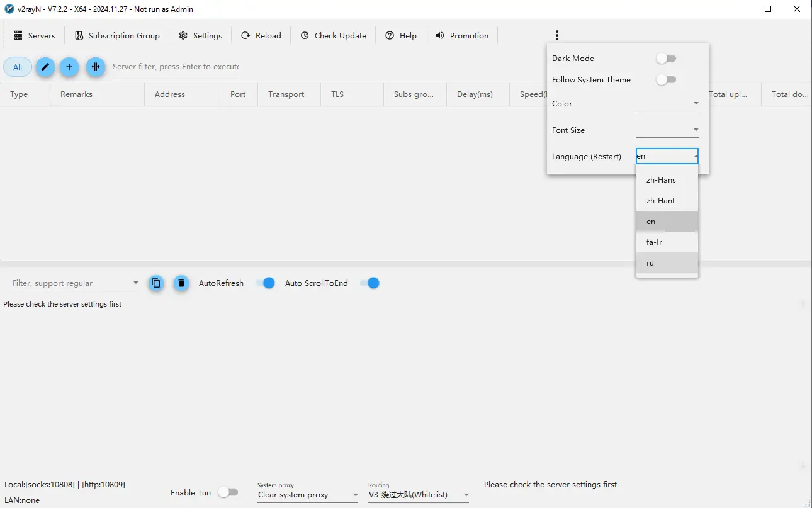Click the Help question mark icon
The image size is (812, 508).
coord(390,36)
